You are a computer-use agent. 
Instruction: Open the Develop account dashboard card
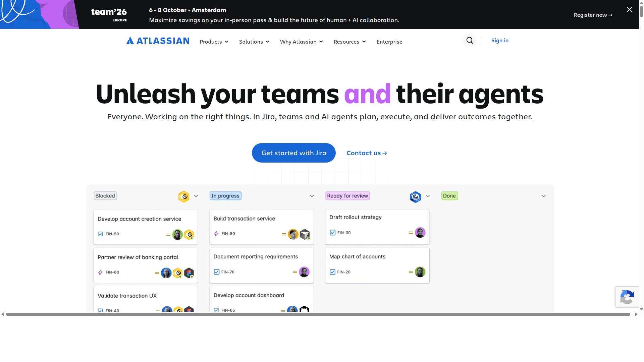pos(261,299)
